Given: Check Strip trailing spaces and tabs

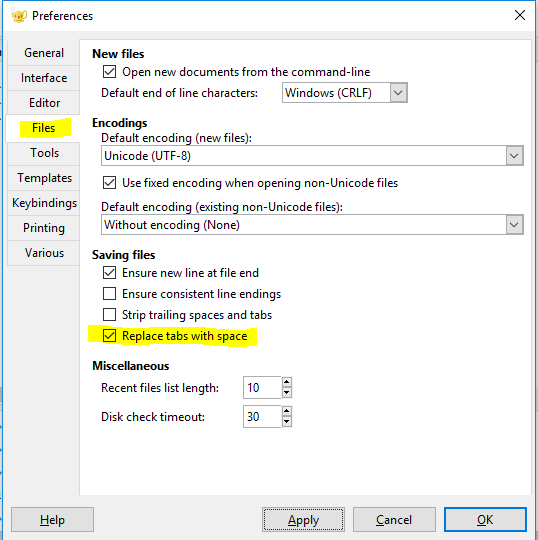Looking at the screenshot, I should pos(110,314).
